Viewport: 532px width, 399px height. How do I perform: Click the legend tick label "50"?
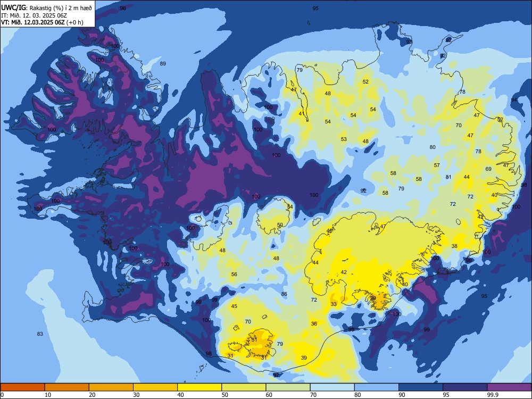click(x=225, y=395)
